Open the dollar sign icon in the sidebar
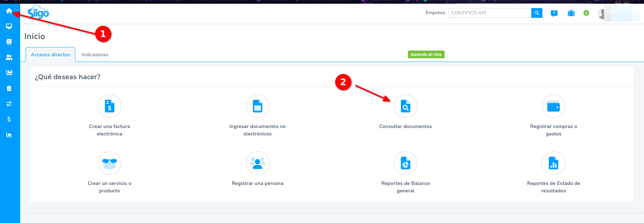This screenshot has height=223, width=644. (9, 119)
